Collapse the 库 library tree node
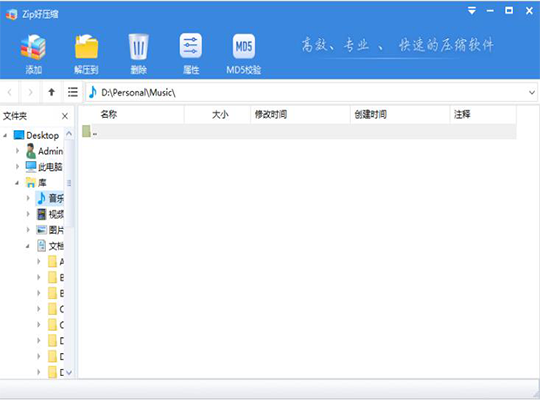Viewport: 540px width, 400px height. click(17, 183)
